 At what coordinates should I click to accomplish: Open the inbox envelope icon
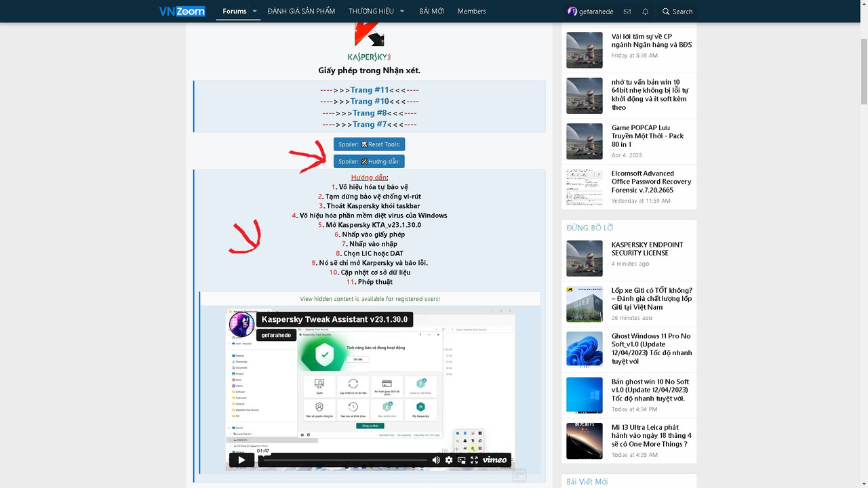click(627, 12)
